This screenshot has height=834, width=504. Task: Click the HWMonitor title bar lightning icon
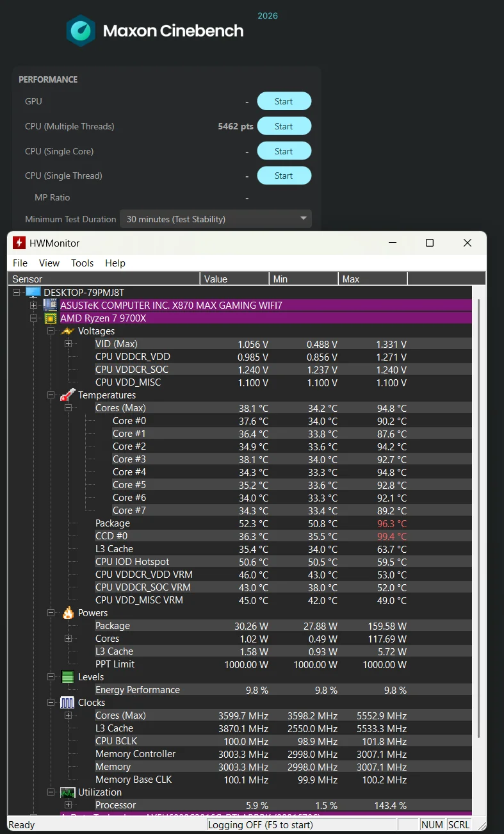coord(19,243)
